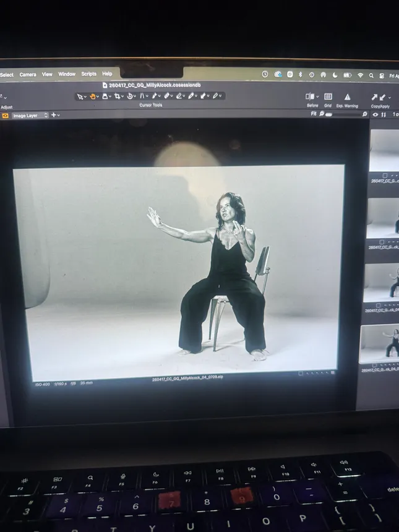Viewport: 399px width, 532px height.
Task: Click title 260417_CC_GQ_MillyAlcock.cosessiondb
Action: [x=155, y=85]
